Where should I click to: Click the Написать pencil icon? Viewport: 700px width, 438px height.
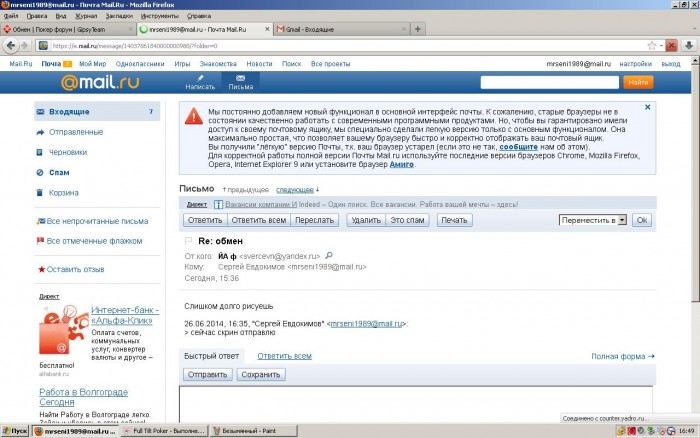(200, 78)
